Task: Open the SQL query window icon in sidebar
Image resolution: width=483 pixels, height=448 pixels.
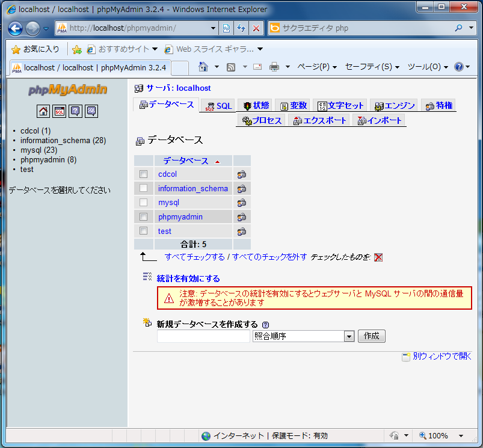Action: [x=59, y=111]
